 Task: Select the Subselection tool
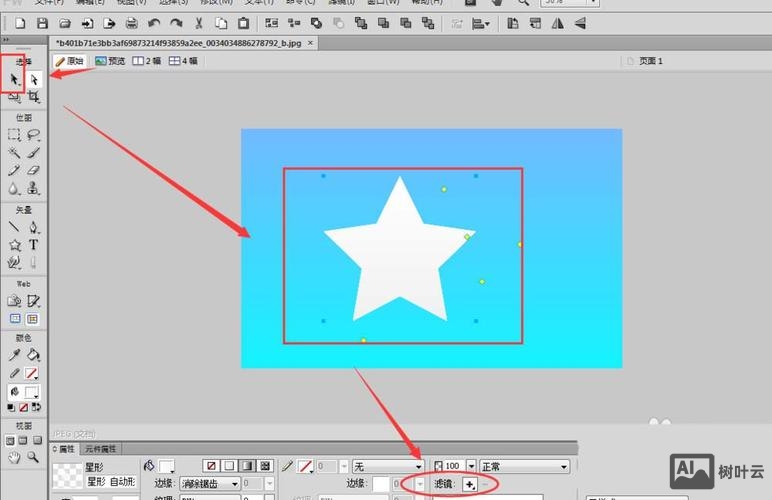point(34,79)
